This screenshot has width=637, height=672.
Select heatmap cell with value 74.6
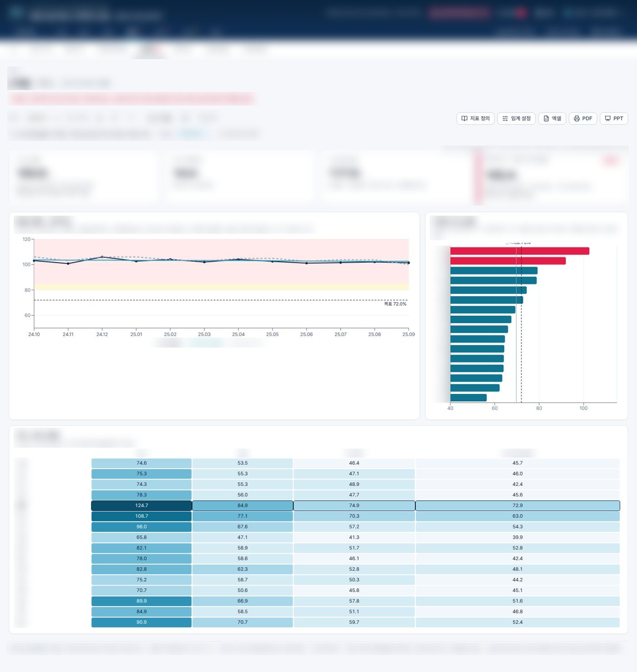pyautogui.click(x=142, y=463)
